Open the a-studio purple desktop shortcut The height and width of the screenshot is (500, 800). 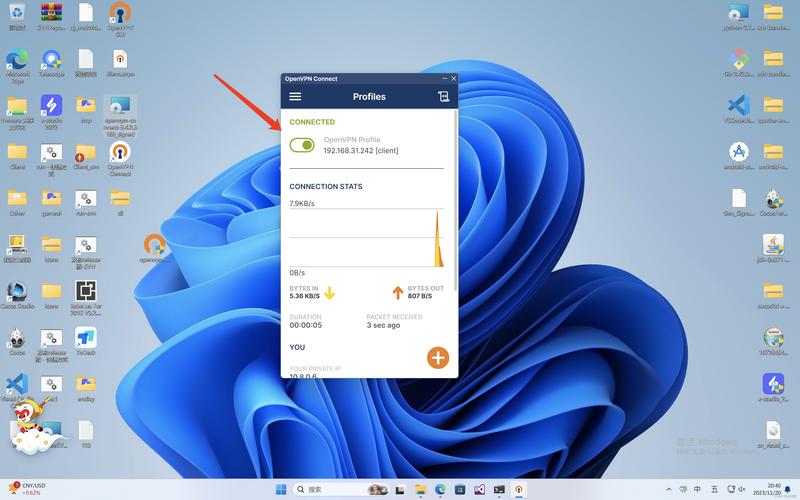52,112
